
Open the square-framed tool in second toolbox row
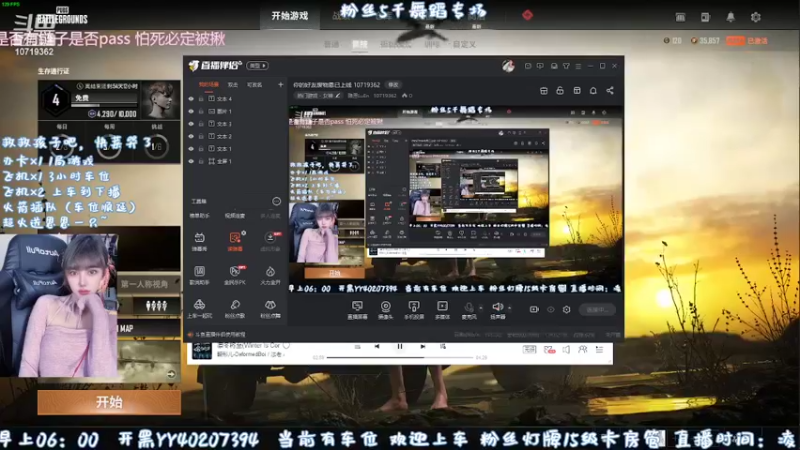tap(199, 275)
